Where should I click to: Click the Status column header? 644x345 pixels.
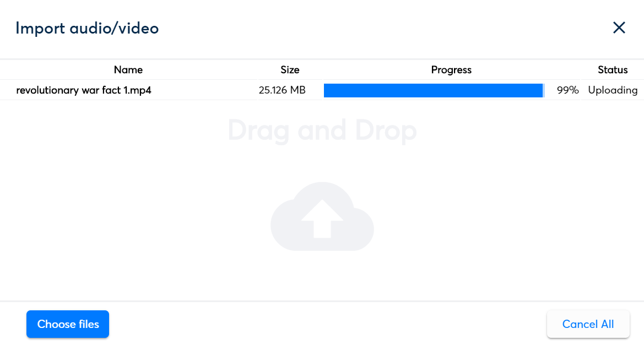(613, 70)
